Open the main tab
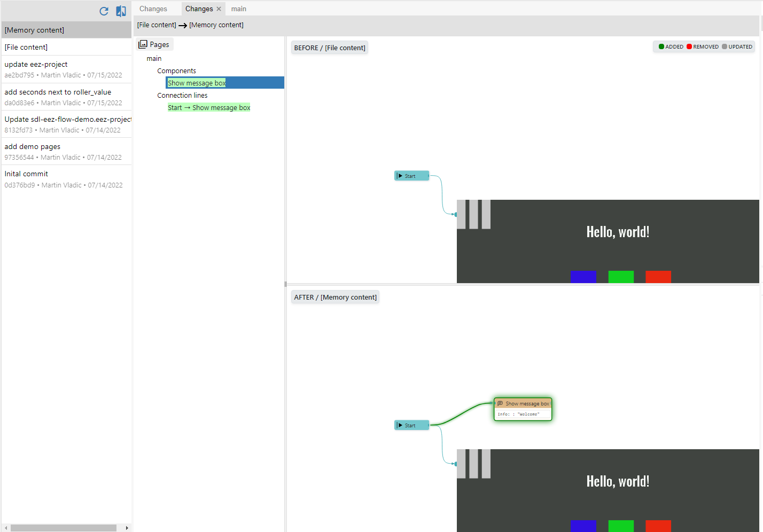Screen dimensions: 763x532 coord(239,9)
